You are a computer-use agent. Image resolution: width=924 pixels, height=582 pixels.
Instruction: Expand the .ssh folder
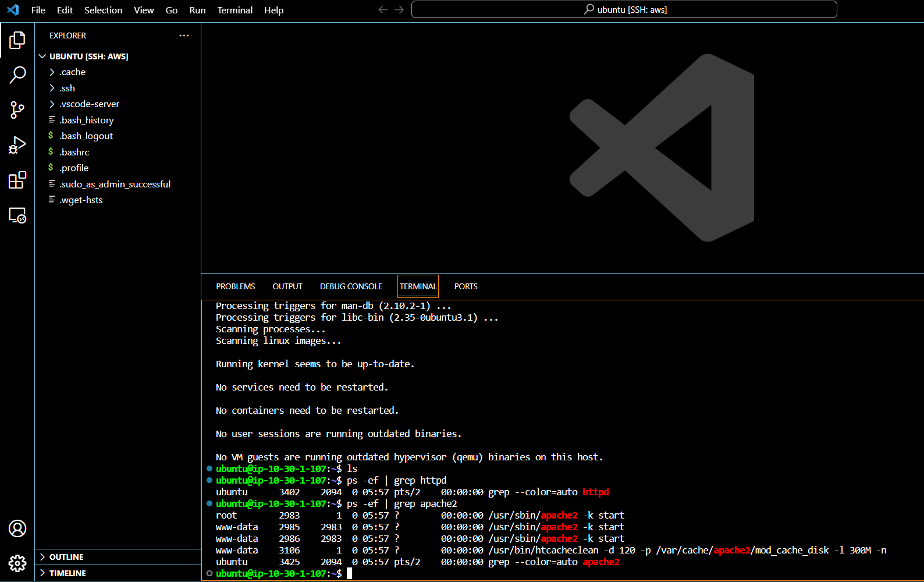(52, 88)
